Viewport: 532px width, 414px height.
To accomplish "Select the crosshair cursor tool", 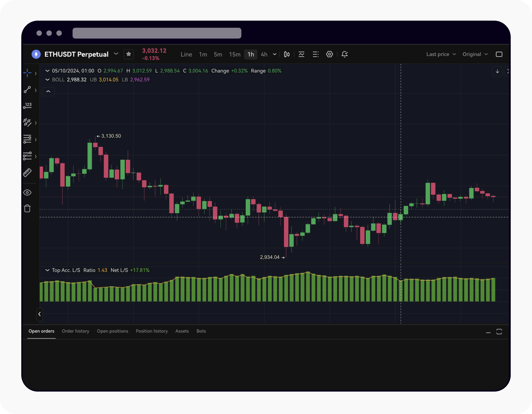I will [x=27, y=73].
